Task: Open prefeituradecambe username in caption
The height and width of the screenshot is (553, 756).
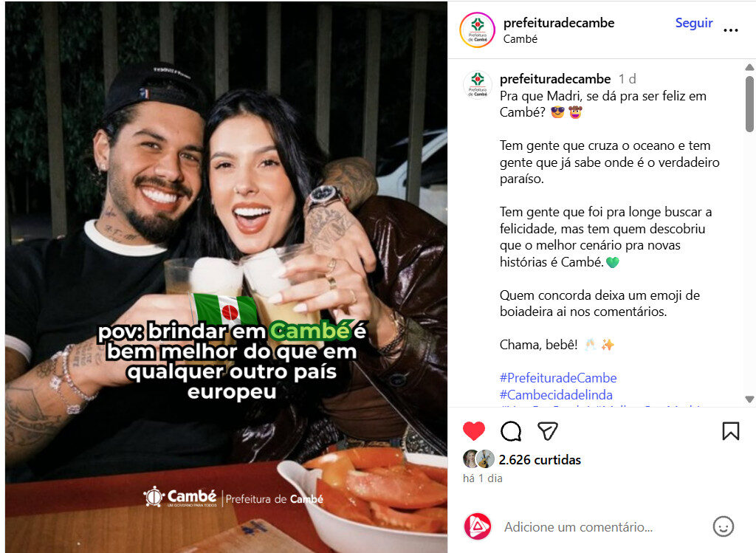Action: [x=555, y=78]
